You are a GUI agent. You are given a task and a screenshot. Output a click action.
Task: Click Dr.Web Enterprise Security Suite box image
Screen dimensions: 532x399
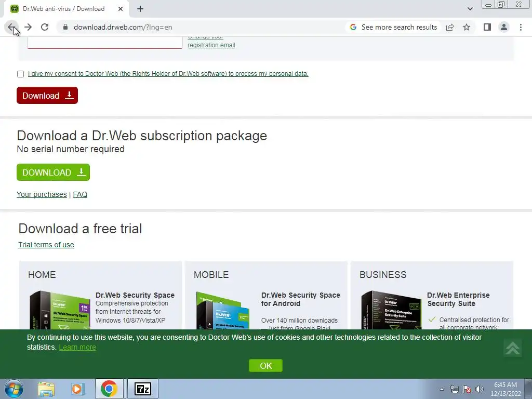(x=391, y=310)
